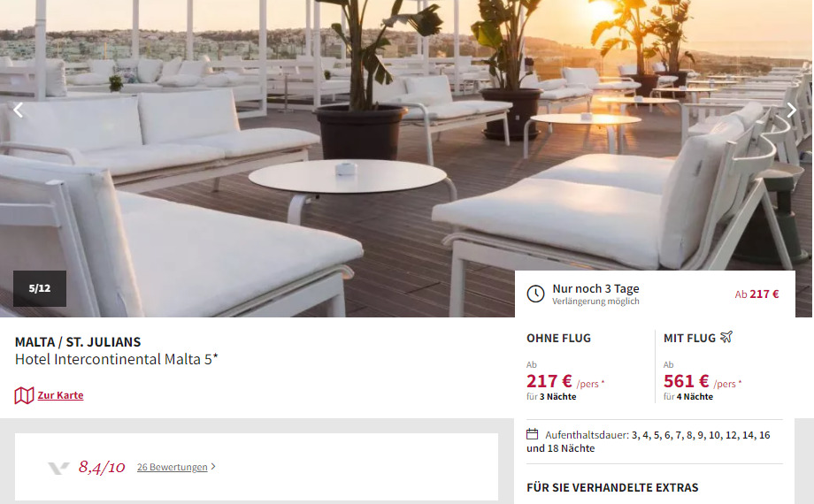Click the Hotel Intercontinental Malta 5* title

tap(116, 359)
